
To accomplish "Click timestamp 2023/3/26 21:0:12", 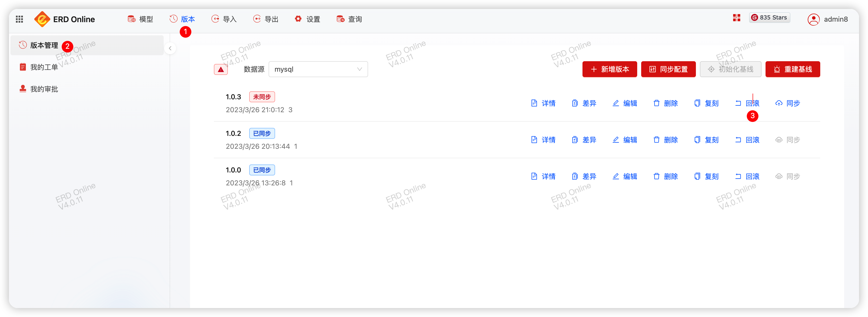I will coord(255,109).
